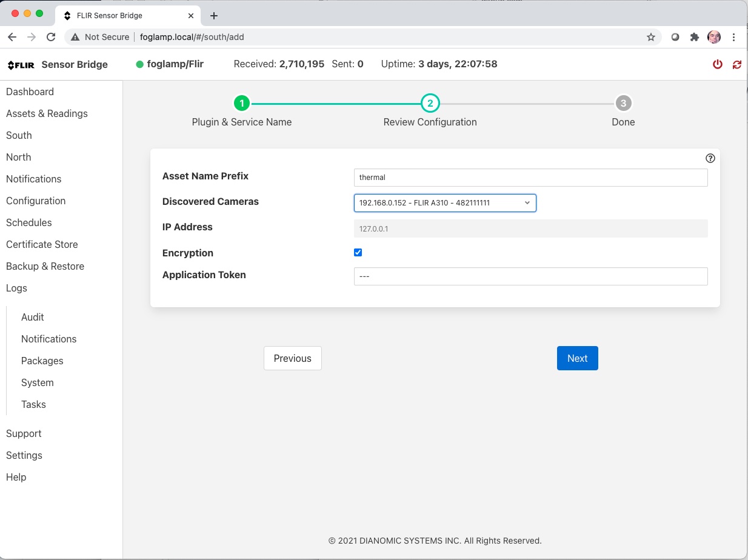This screenshot has height=560, width=748.
Task: Bookmark page with the star icon
Action: (x=651, y=37)
